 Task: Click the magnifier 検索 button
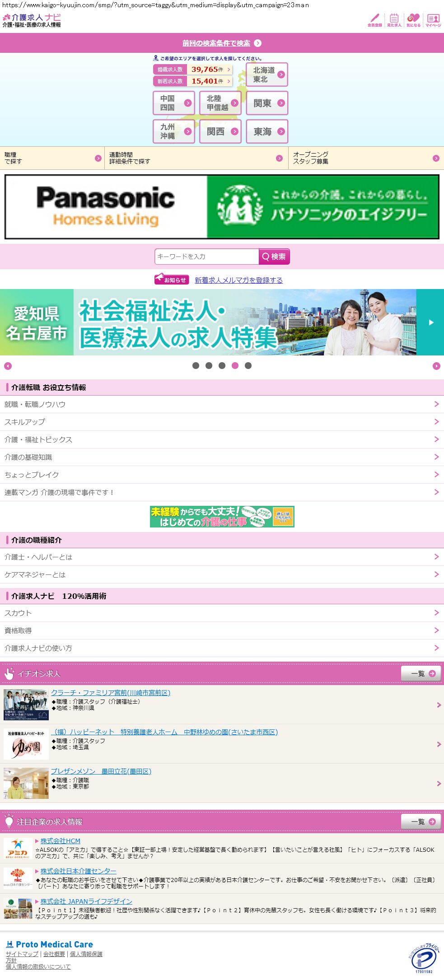pyautogui.click(x=274, y=257)
